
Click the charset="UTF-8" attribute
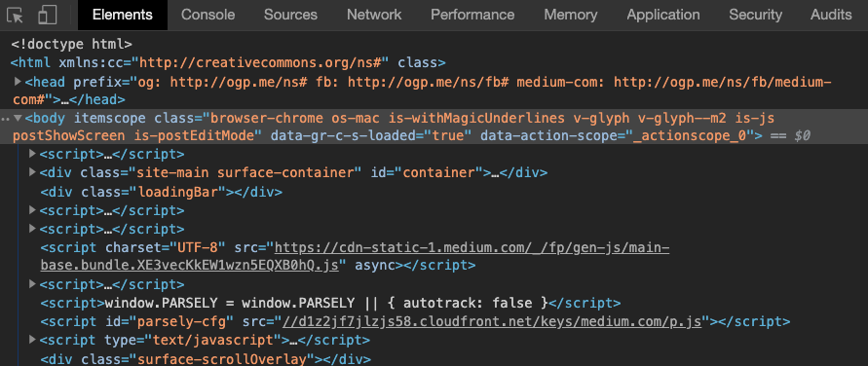(166, 246)
